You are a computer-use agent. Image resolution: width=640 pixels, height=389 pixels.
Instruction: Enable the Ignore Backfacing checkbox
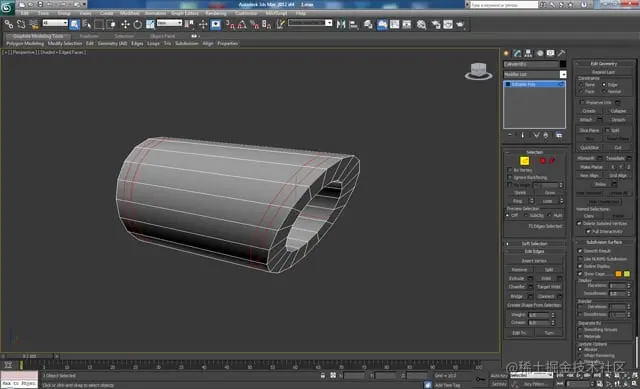(510, 178)
